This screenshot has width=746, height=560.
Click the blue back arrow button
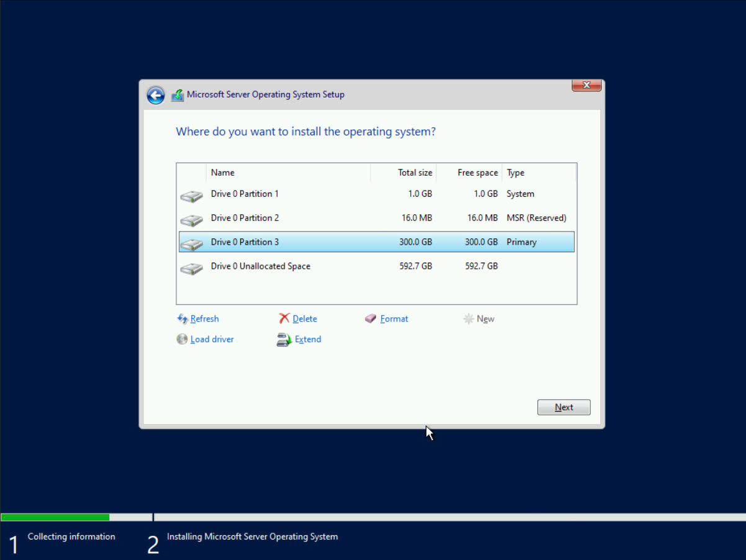tap(156, 95)
